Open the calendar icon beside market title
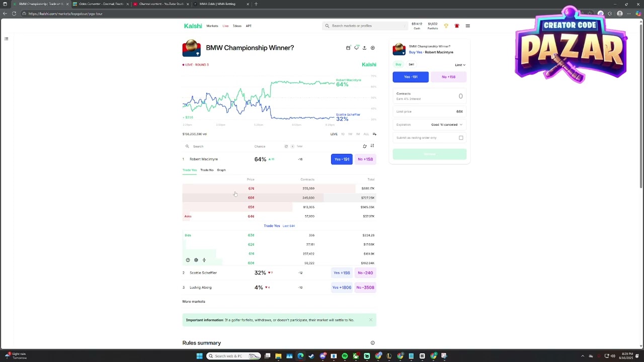644x362 pixels. pos(348,48)
